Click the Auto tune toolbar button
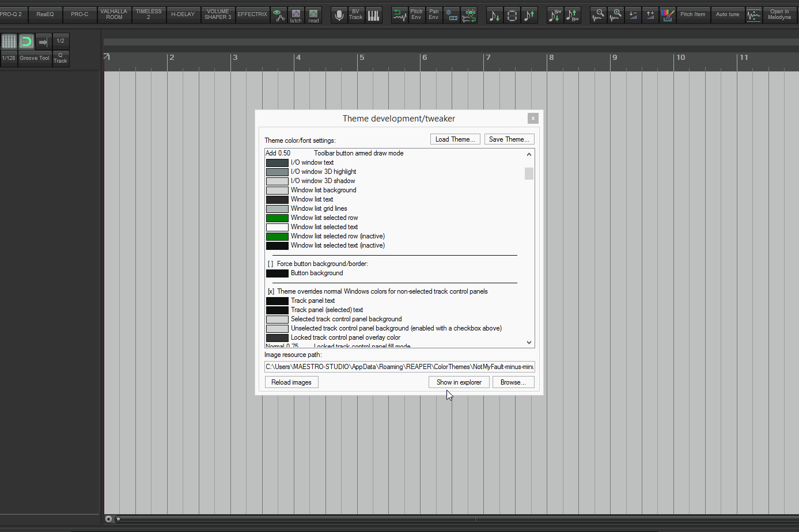The width and height of the screenshot is (799, 532). click(x=728, y=15)
